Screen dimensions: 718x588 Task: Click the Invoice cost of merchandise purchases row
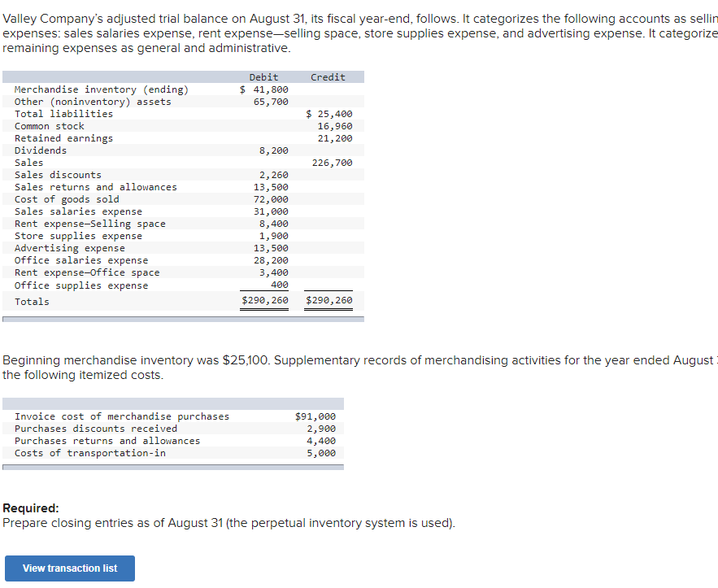[114, 416]
